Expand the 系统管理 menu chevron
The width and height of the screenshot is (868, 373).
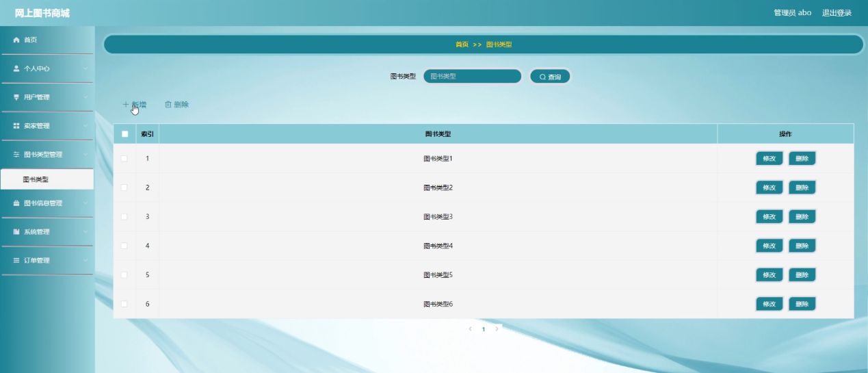(x=86, y=232)
